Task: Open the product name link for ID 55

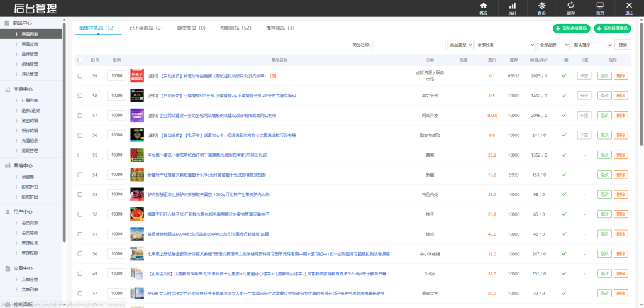Action: click(207, 155)
